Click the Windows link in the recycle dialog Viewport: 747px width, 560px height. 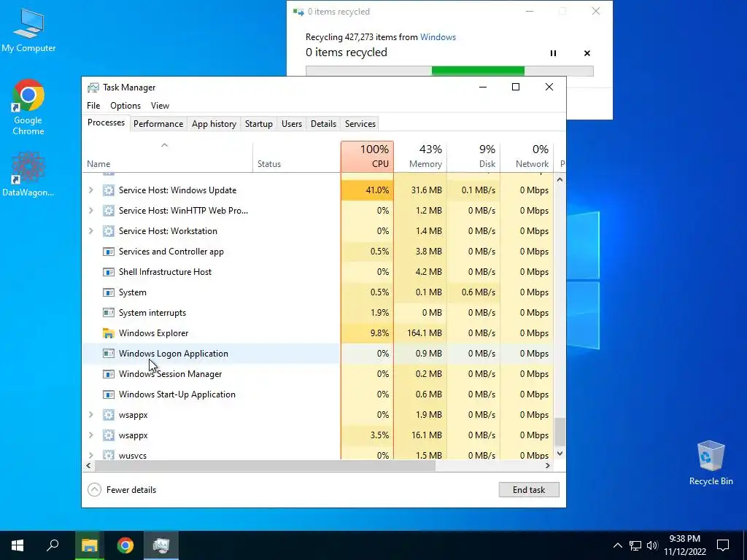(x=438, y=37)
